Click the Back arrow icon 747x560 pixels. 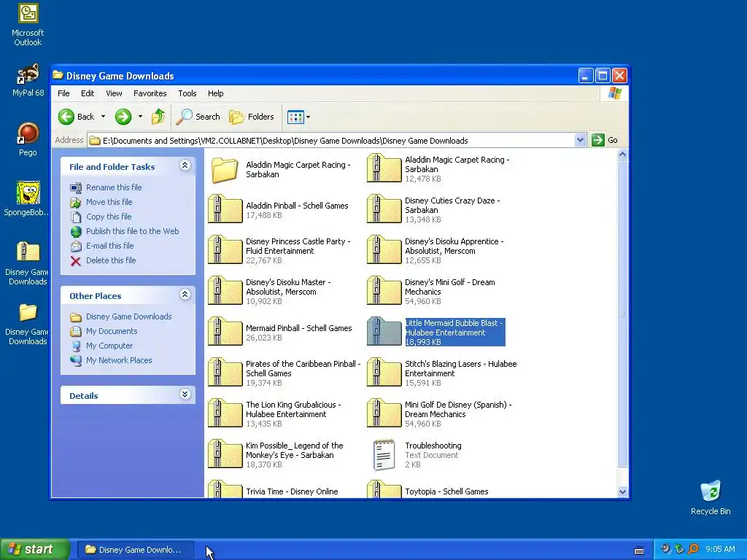click(x=66, y=117)
